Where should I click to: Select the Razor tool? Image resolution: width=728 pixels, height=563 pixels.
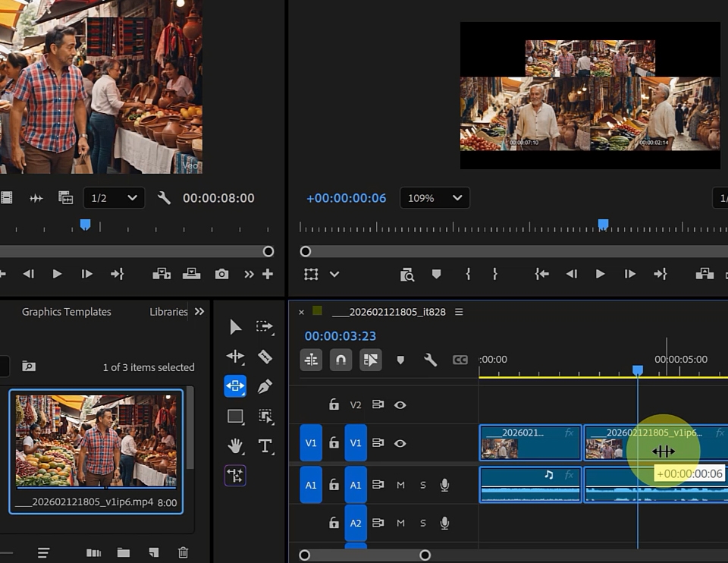[x=265, y=357]
